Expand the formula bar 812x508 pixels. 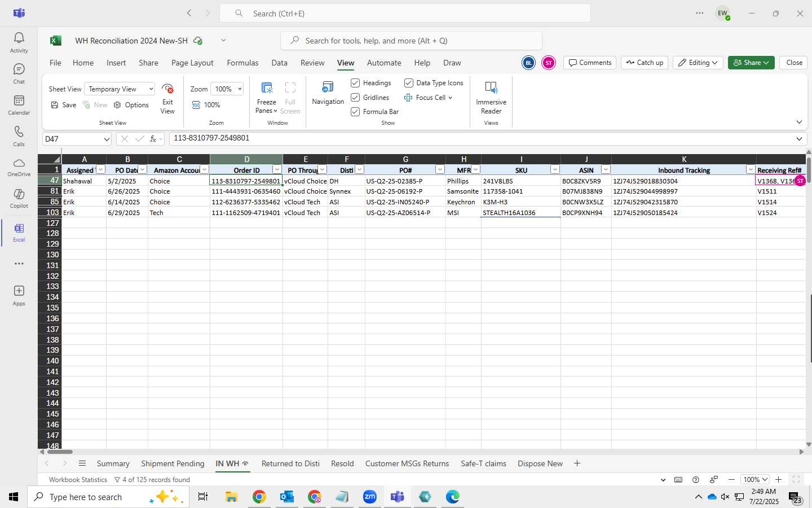click(x=799, y=139)
